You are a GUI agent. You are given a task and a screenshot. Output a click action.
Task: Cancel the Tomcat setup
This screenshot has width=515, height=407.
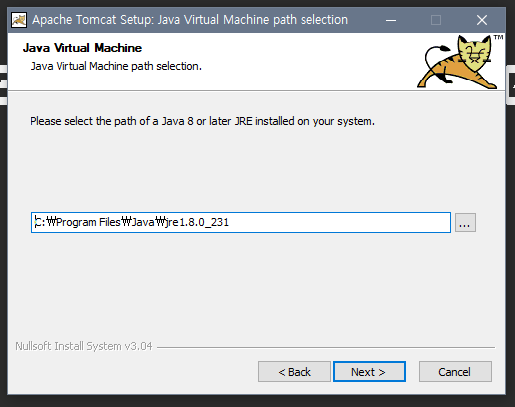(455, 371)
